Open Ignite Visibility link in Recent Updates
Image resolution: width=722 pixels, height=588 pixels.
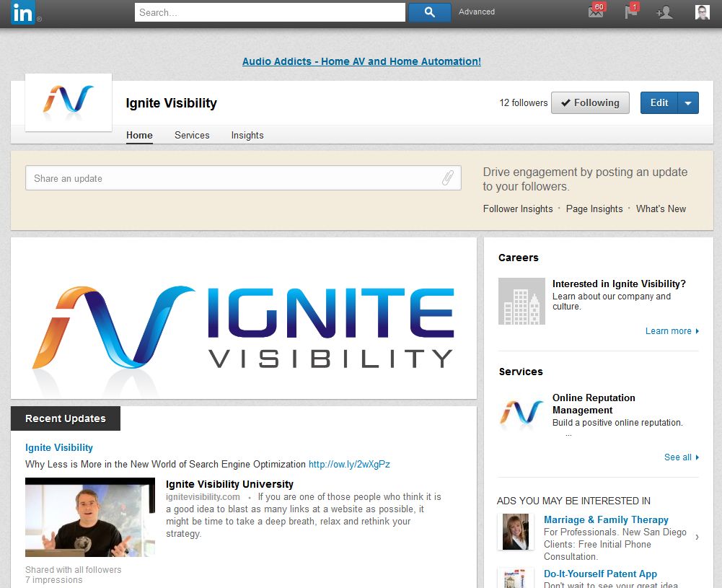[59, 447]
